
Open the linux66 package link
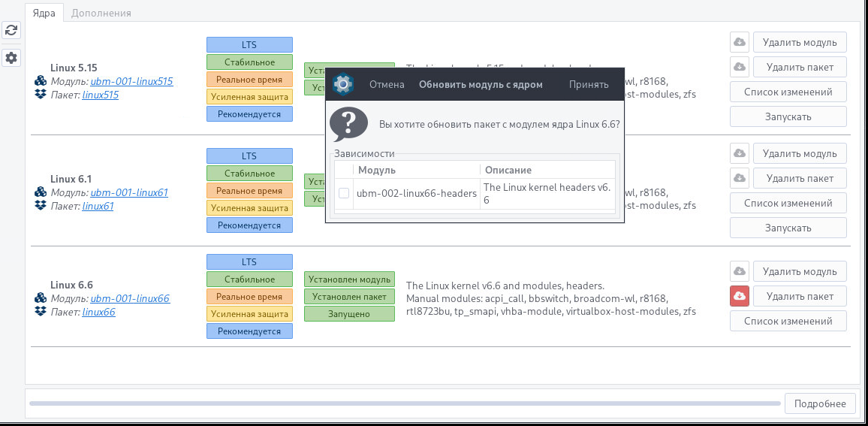click(99, 312)
